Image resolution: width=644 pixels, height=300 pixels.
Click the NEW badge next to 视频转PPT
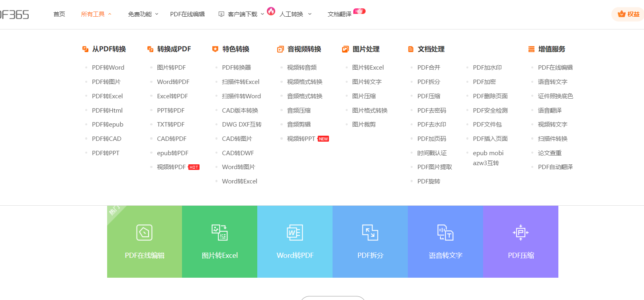[x=323, y=139]
